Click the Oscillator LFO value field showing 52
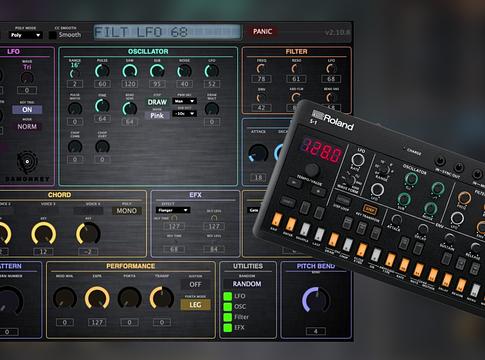The width and height of the screenshot is (485, 360). [212, 84]
